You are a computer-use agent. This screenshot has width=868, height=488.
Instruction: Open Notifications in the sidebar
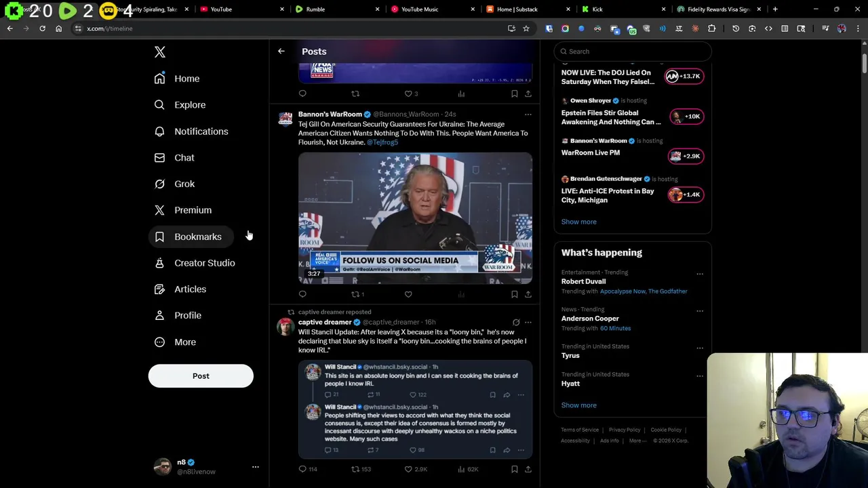click(191, 131)
